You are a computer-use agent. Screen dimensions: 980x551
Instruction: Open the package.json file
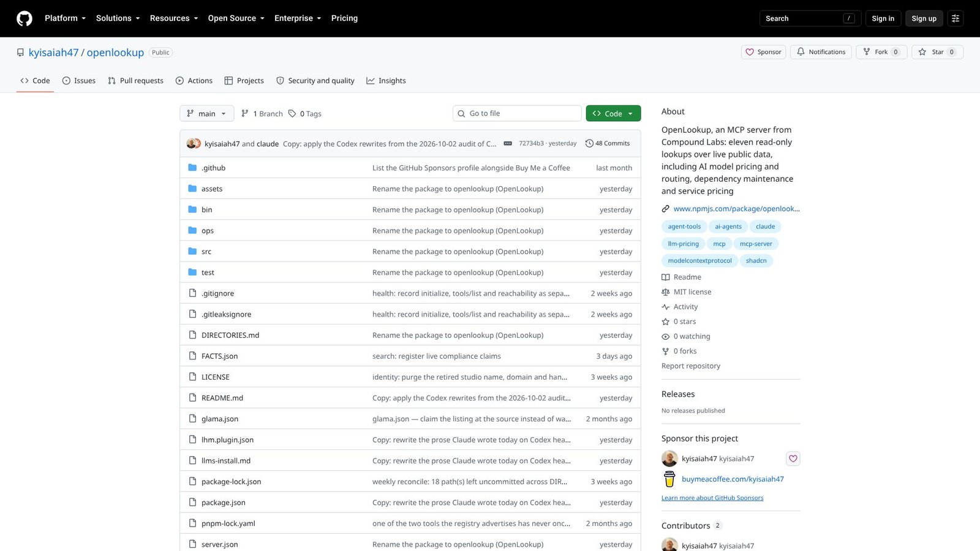pyautogui.click(x=224, y=503)
